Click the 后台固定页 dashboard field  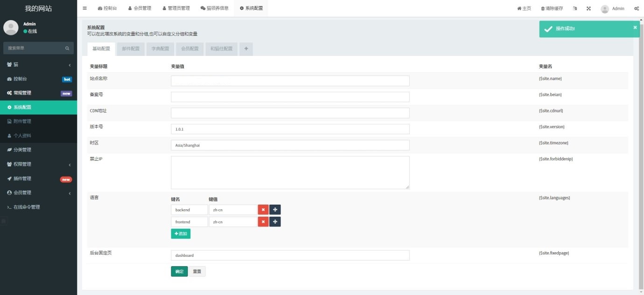coord(290,255)
